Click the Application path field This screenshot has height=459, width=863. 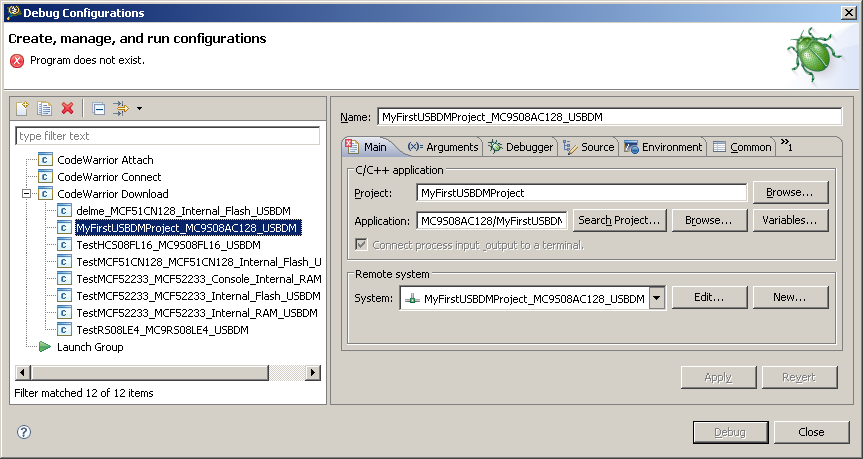point(492,221)
